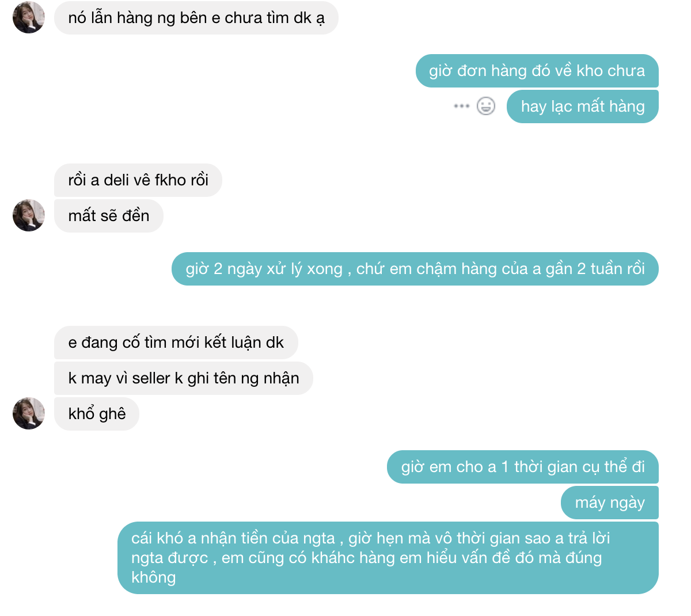
Task: Select the 'hay lạc mất hàng' bubble
Action: coord(583,107)
